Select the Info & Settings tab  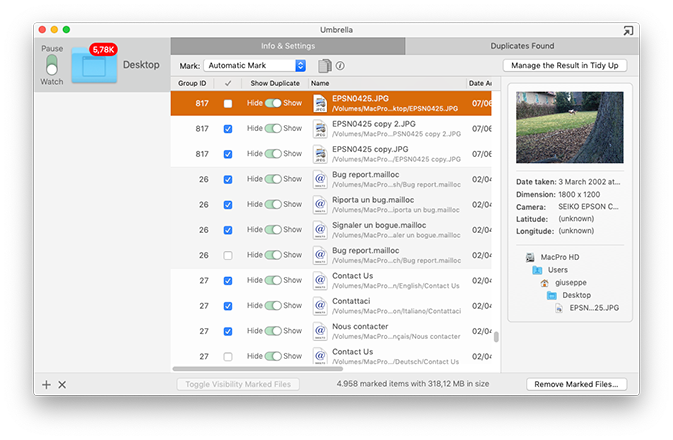[x=288, y=46]
